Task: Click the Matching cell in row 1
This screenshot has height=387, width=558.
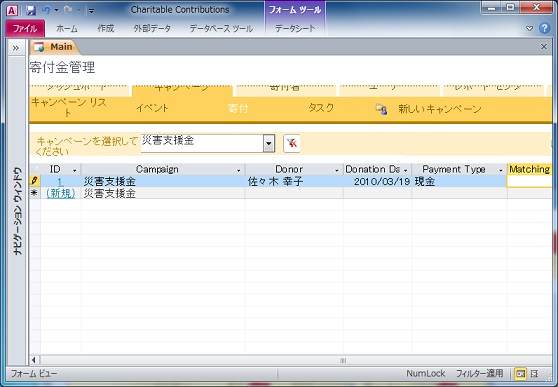Action: (x=529, y=181)
